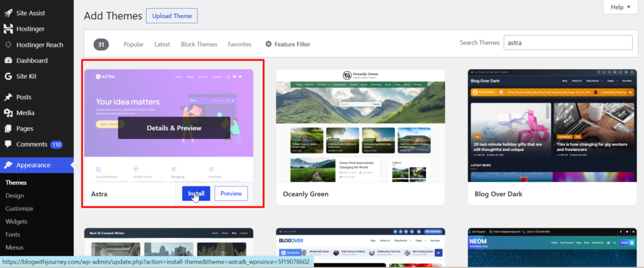This screenshot has height=268, width=644.
Task: Click the Site Assist rocket icon
Action: [x=8, y=13]
